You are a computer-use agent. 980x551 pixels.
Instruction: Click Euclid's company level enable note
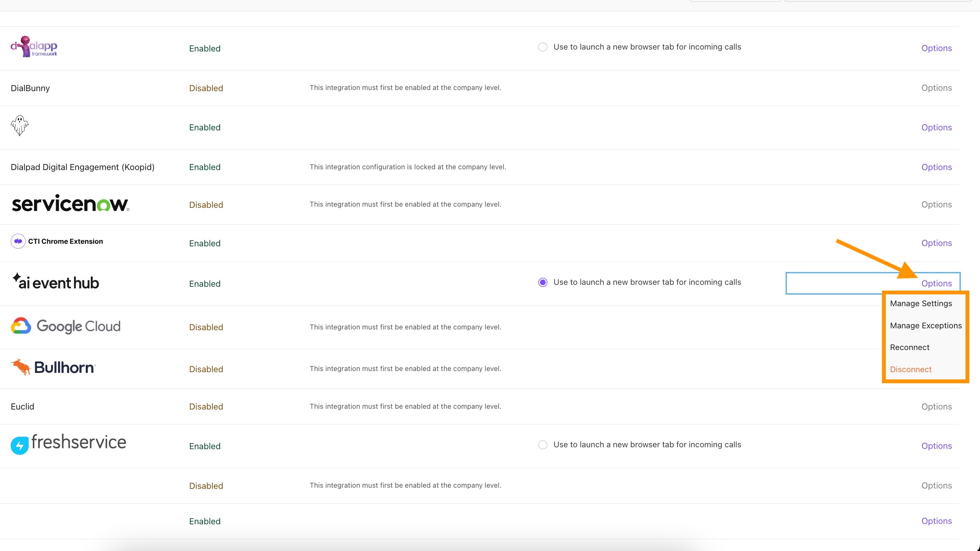tap(405, 406)
